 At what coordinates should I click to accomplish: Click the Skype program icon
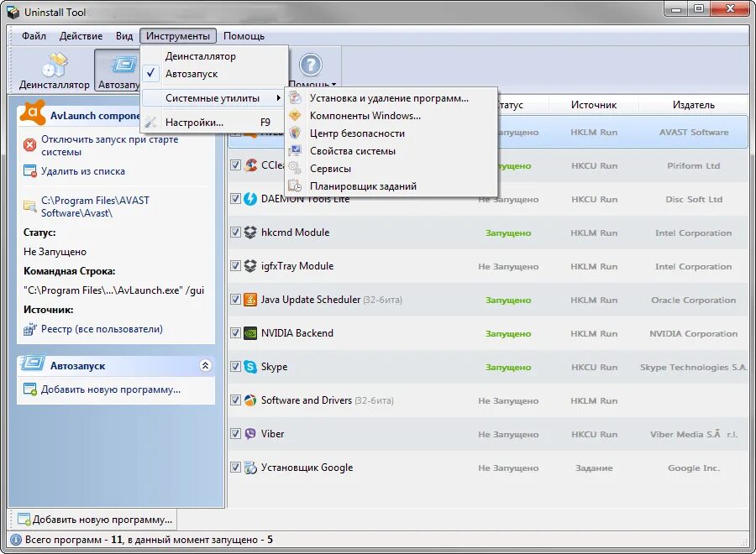(x=250, y=367)
